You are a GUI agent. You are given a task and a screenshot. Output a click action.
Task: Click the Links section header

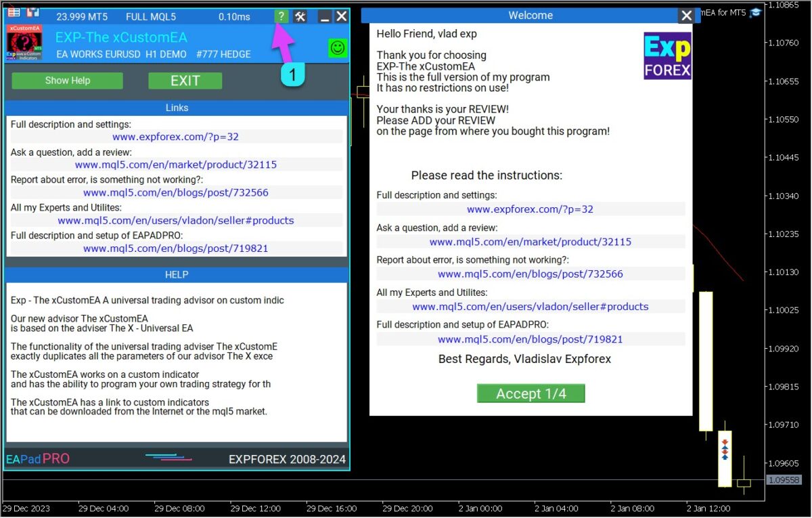(x=177, y=108)
